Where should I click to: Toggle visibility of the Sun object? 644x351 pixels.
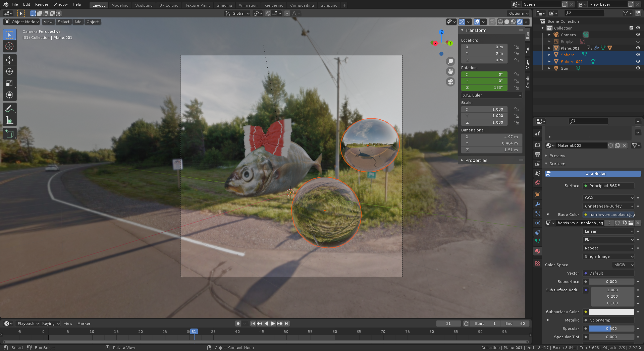coord(638,68)
